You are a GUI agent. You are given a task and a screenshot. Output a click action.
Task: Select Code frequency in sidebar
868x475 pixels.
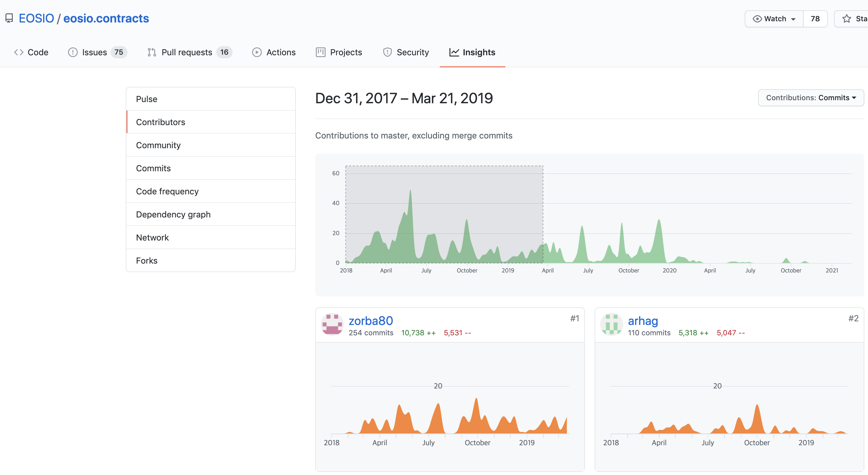(x=167, y=191)
